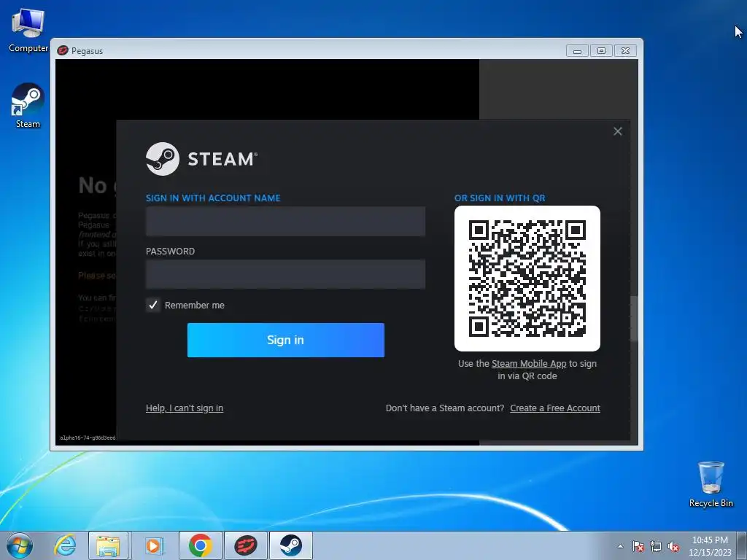The height and width of the screenshot is (560, 747).
Task: Uncheck the Remember me checkbox
Action: pos(153,306)
